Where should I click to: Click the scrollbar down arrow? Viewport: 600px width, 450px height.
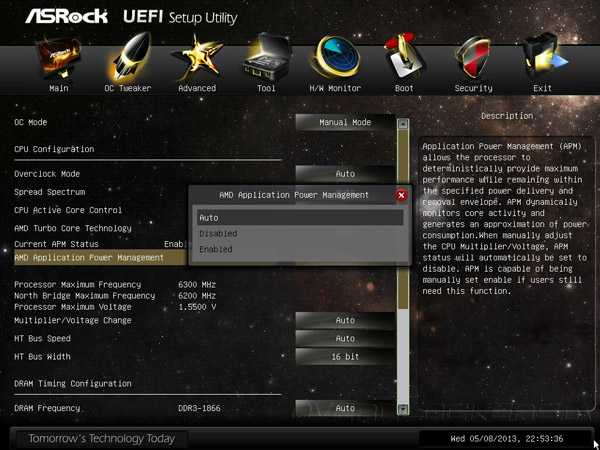pyautogui.click(x=403, y=409)
